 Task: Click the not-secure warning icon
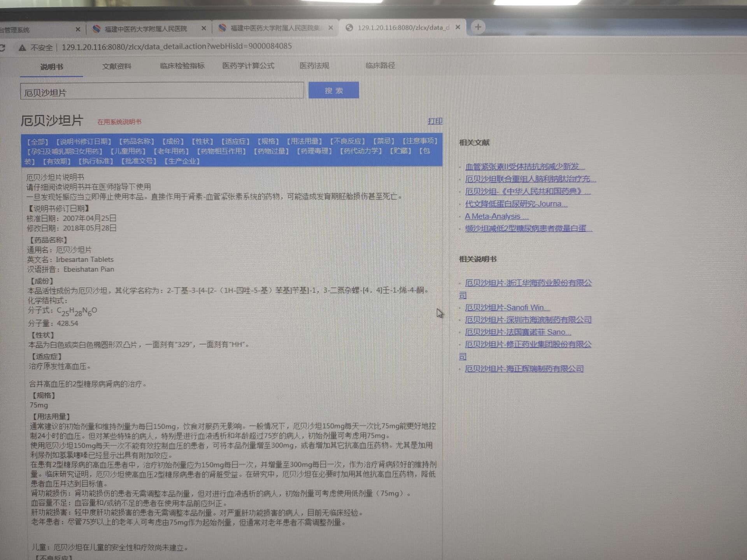pos(22,47)
